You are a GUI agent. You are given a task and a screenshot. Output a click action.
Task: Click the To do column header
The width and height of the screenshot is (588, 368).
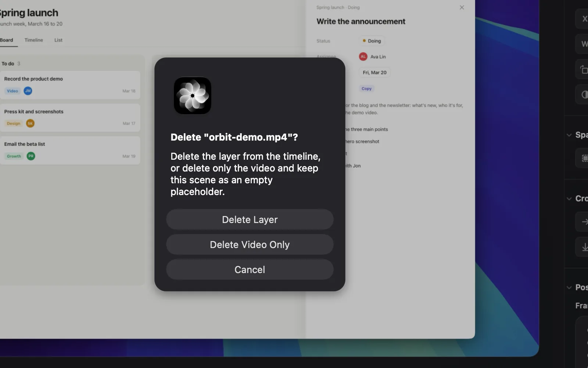[x=8, y=64]
